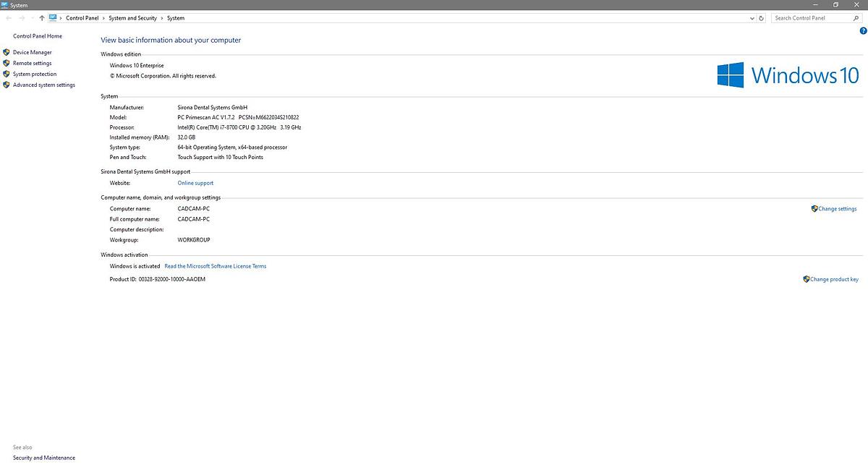
Task: Expand the chevron after System and Security
Action: 162,18
